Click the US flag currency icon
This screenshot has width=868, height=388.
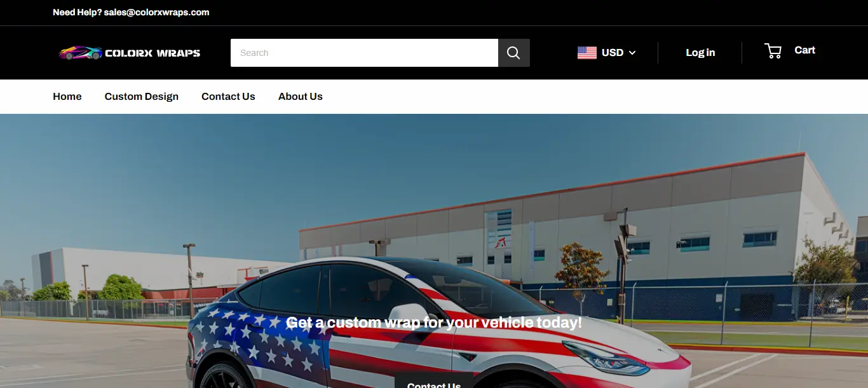[587, 53]
